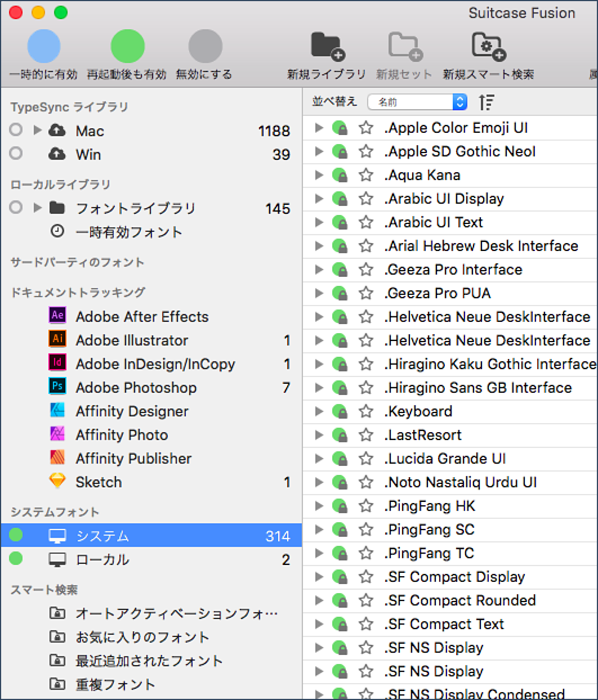Select the .SF Compact Display font
The width and height of the screenshot is (598, 700).
(455, 577)
